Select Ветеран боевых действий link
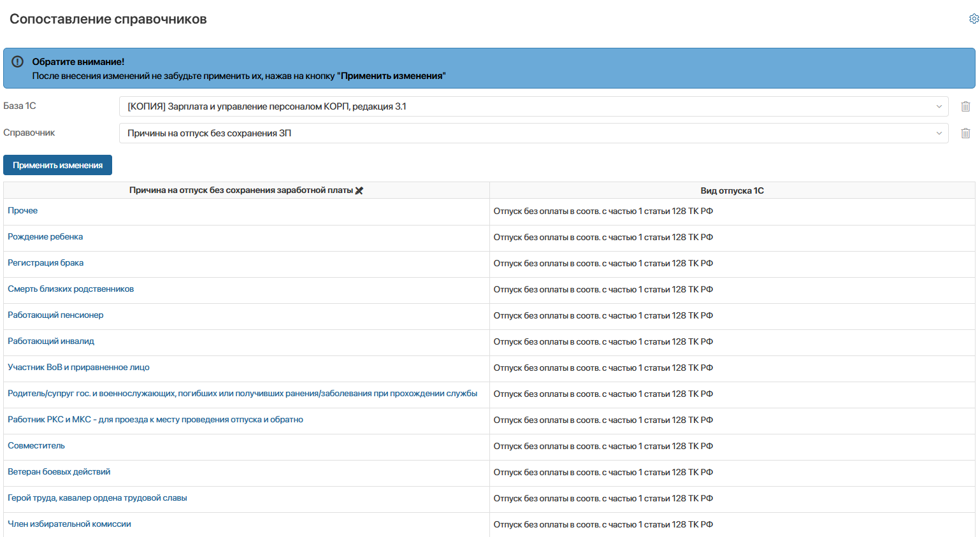The image size is (980, 537). (59, 472)
